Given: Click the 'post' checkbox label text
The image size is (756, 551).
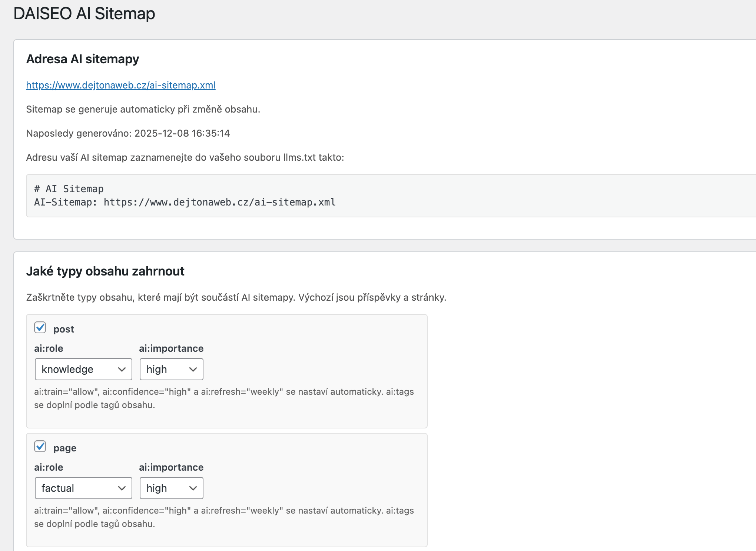Looking at the screenshot, I should tap(64, 329).
